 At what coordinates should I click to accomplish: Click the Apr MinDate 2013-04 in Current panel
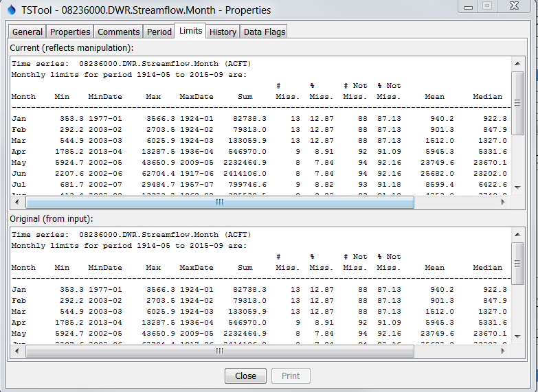pos(105,152)
